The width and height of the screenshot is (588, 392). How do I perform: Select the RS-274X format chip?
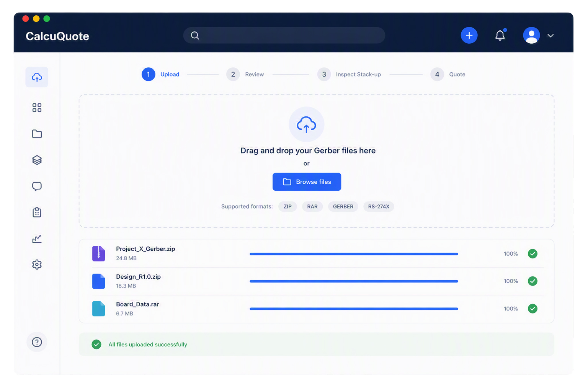(x=379, y=206)
